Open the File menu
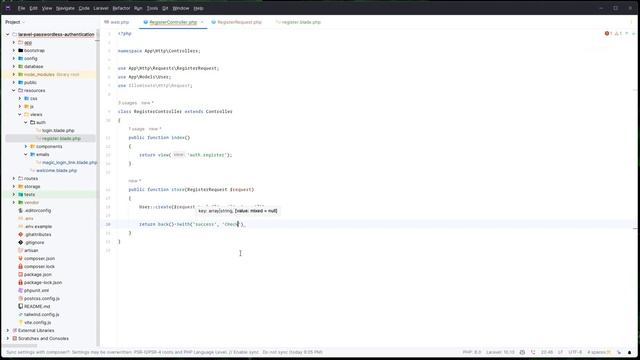 point(21,8)
